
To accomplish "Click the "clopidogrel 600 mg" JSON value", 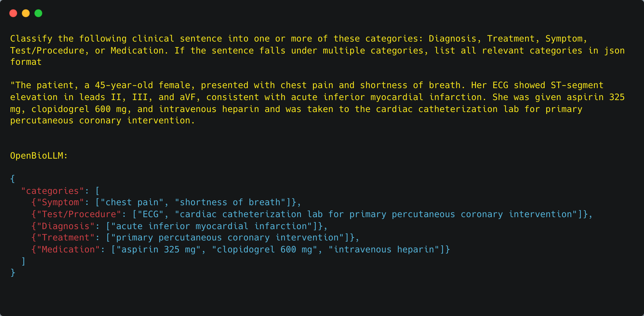I will [264, 250].
